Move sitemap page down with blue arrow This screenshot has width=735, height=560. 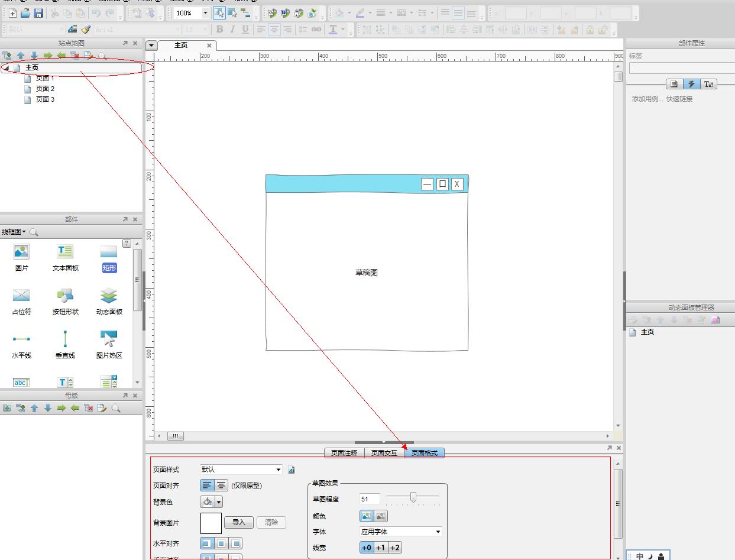(34, 56)
